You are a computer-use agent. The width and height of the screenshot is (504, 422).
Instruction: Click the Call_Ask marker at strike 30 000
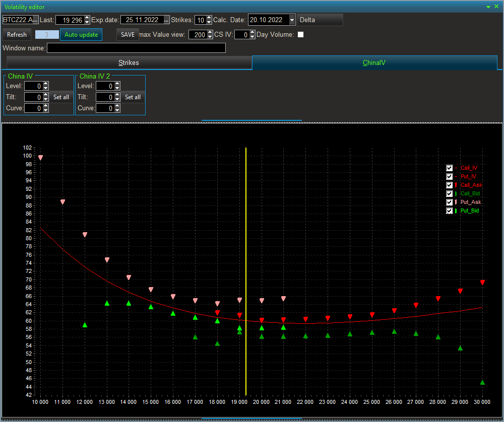coord(482,283)
